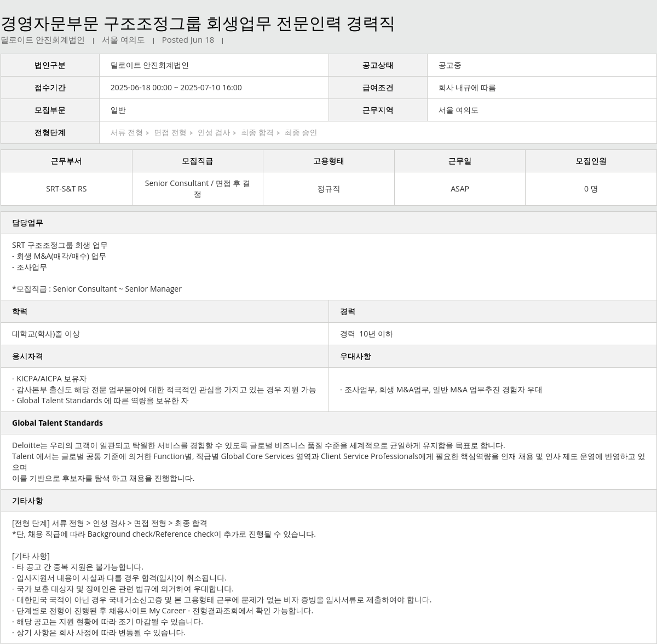Screen dimensions: 657x644
Task: Click the 경력 10년 이하 value
Action: pyautogui.click(x=366, y=334)
